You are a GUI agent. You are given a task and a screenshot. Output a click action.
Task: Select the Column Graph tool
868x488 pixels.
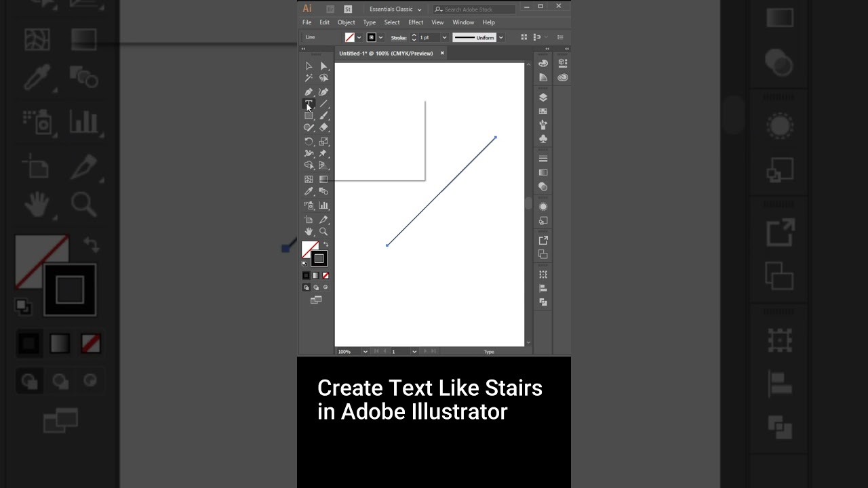323,205
